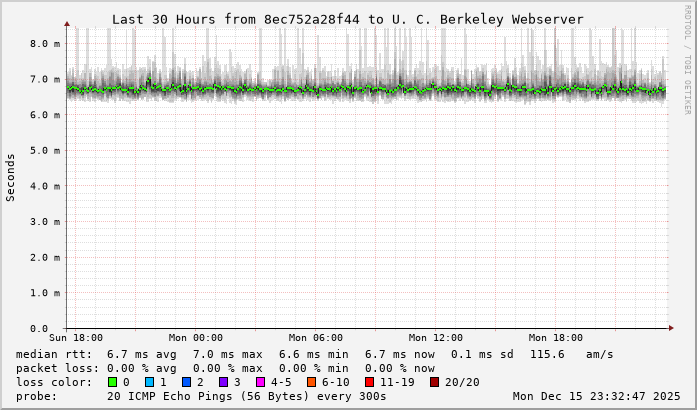This screenshot has height=410, width=697.
Task: Click the cyan loss color 1 swatch
Action: click(149, 382)
